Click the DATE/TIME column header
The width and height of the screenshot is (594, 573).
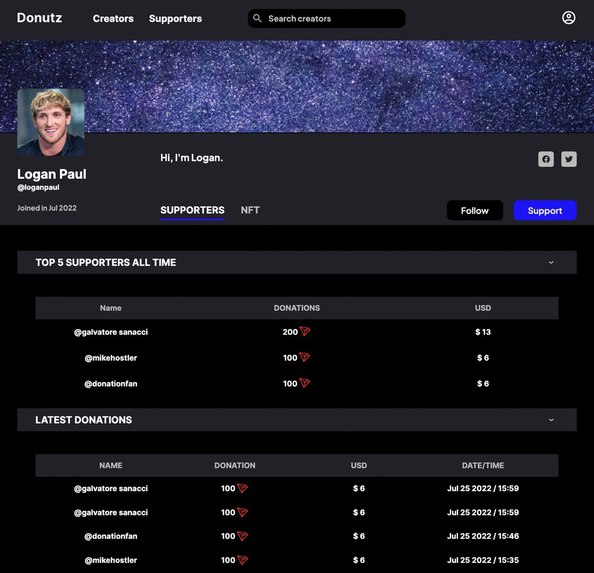(x=483, y=465)
